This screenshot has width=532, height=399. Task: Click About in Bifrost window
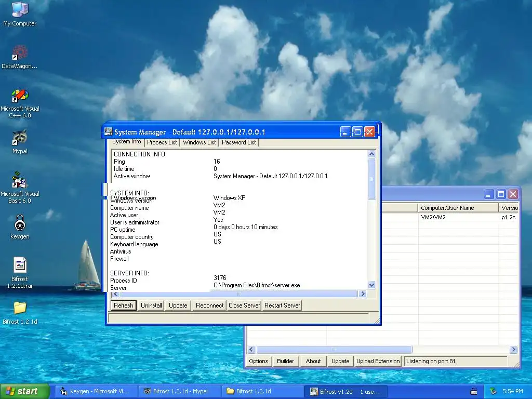(x=313, y=361)
